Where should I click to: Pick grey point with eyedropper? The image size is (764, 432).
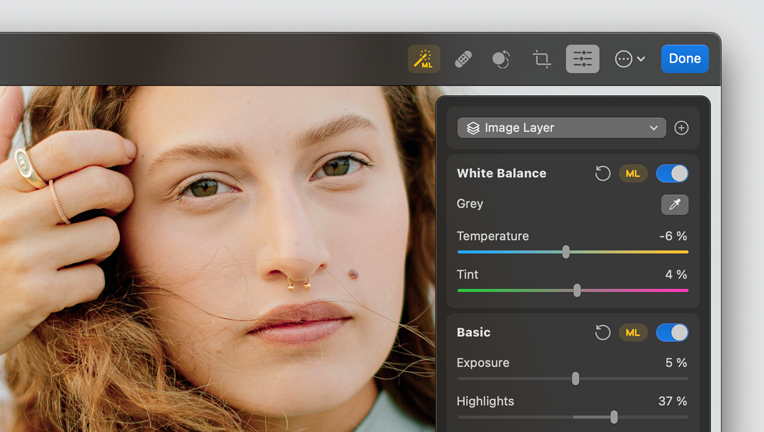pos(674,205)
